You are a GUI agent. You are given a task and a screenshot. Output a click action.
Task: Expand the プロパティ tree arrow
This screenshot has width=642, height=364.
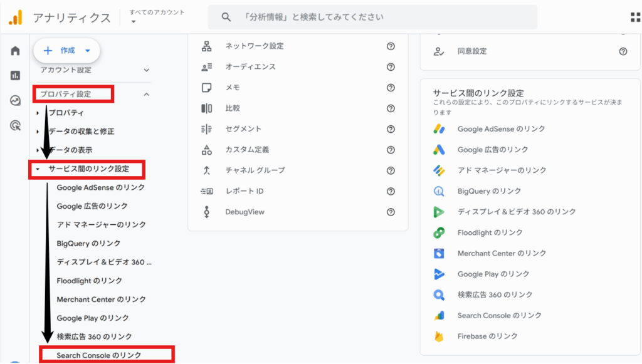click(x=38, y=113)
